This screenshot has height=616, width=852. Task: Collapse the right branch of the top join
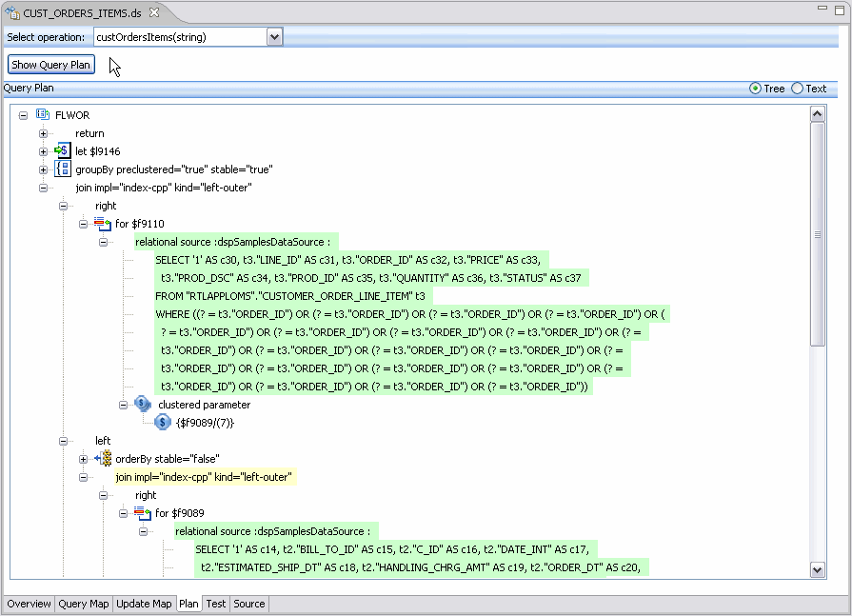click(x=62, y=206)
